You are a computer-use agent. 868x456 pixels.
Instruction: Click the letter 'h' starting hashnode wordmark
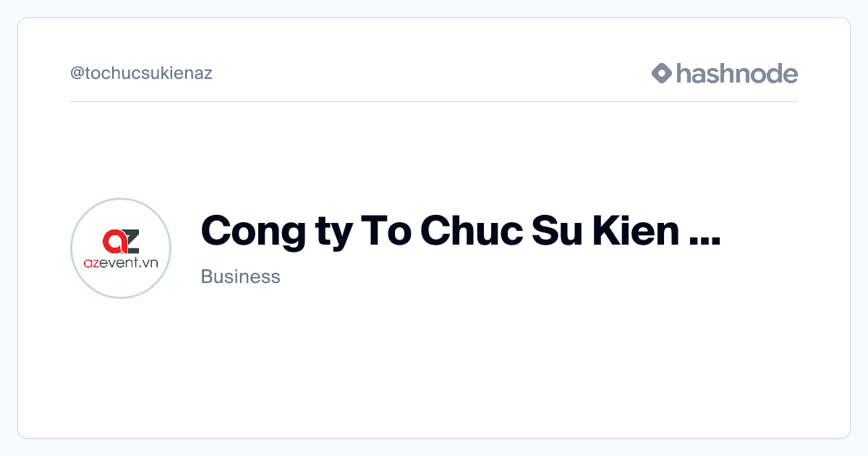pyautogui.click(x=683, y=73)
